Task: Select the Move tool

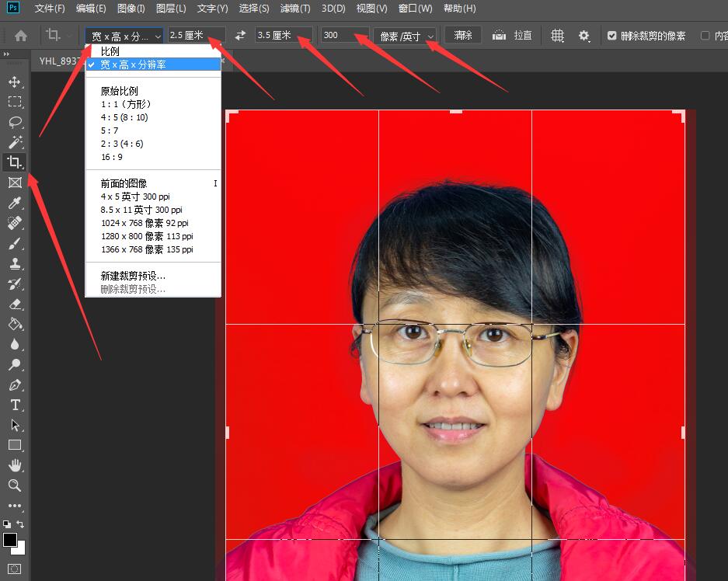Action: point(14,81)
